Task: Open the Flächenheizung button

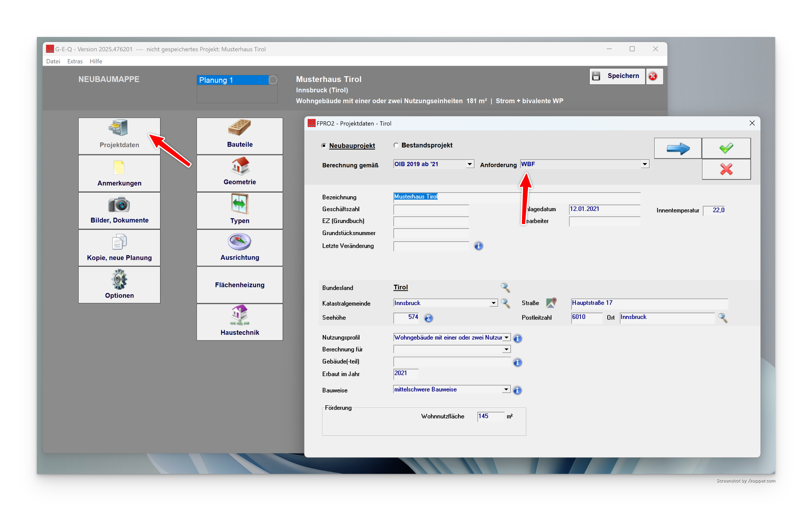Action: coord(240,285)
